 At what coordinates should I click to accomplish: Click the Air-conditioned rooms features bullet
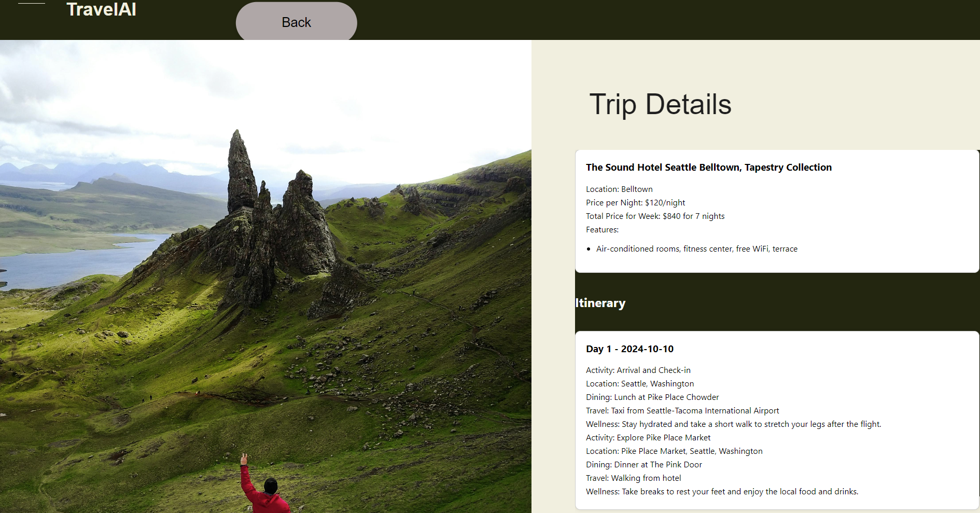[696, 248]
